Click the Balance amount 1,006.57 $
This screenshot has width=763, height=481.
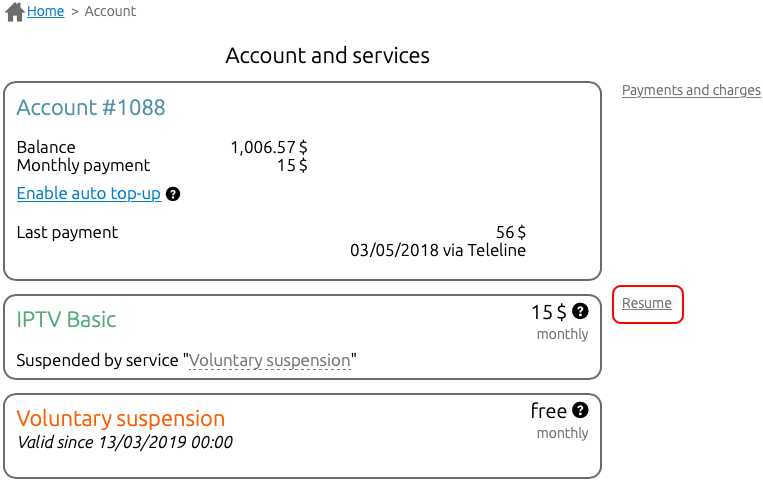pos(269,147)
